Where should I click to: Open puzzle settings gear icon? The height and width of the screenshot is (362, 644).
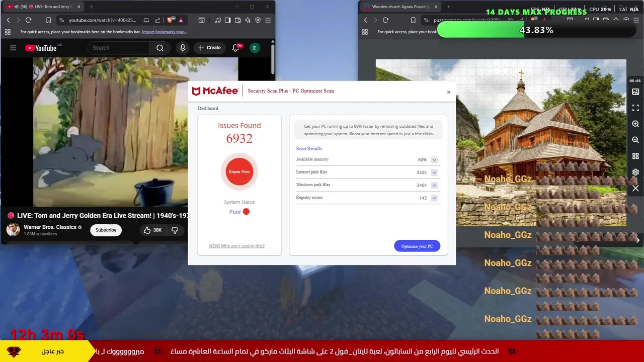coord(635,172)
